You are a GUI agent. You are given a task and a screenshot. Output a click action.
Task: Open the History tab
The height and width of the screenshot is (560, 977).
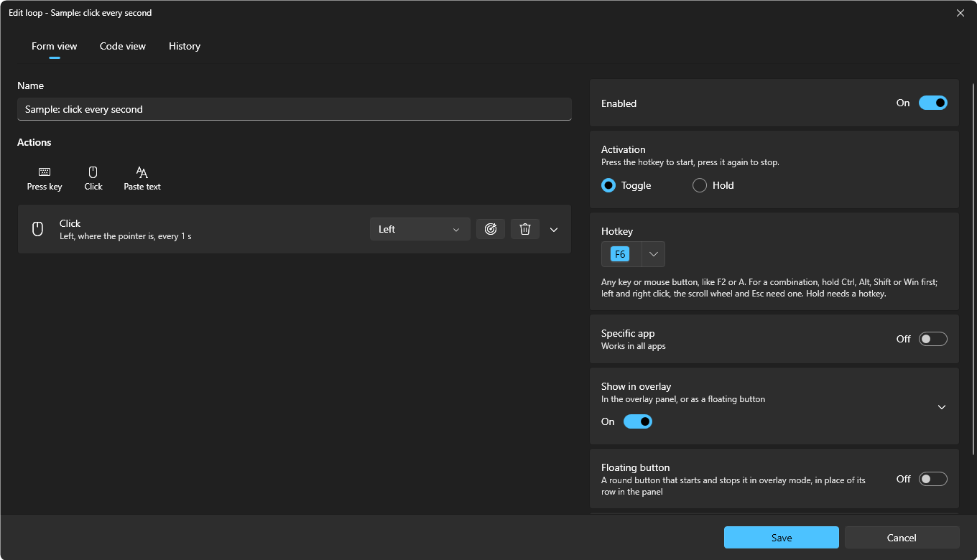[185, 46]
